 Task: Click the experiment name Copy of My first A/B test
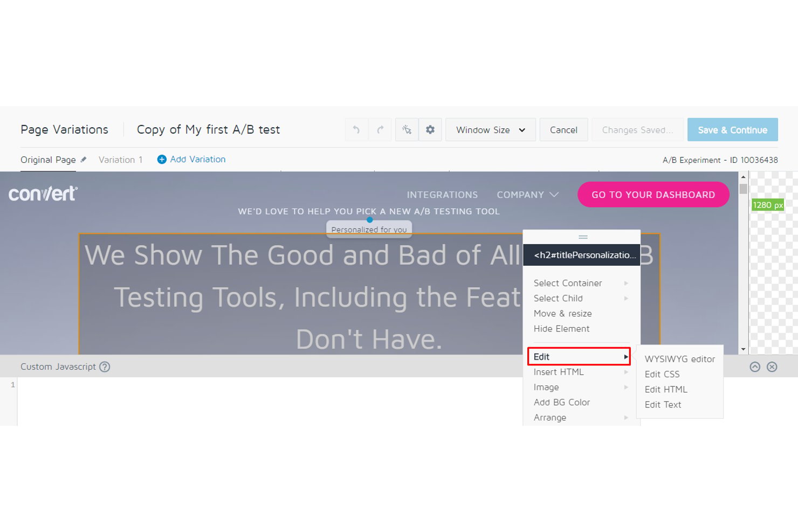[x=208, y=129]
